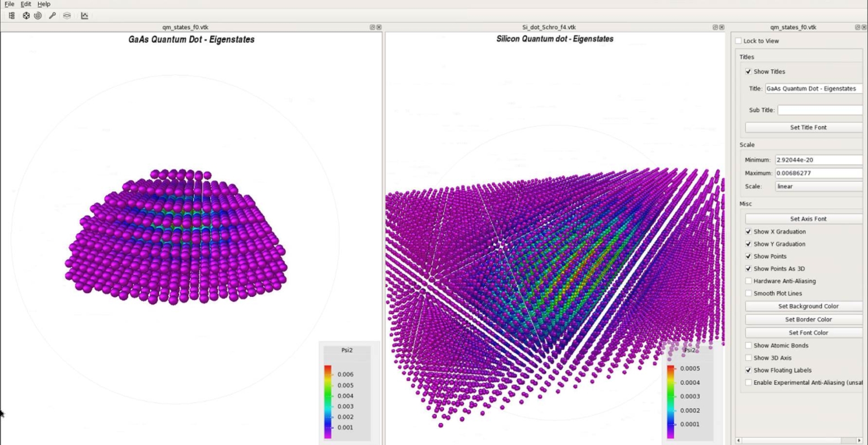Select the orbit rotation toolbar icon
This screenshot has width=868, height=445.
(x=38, y=15)
